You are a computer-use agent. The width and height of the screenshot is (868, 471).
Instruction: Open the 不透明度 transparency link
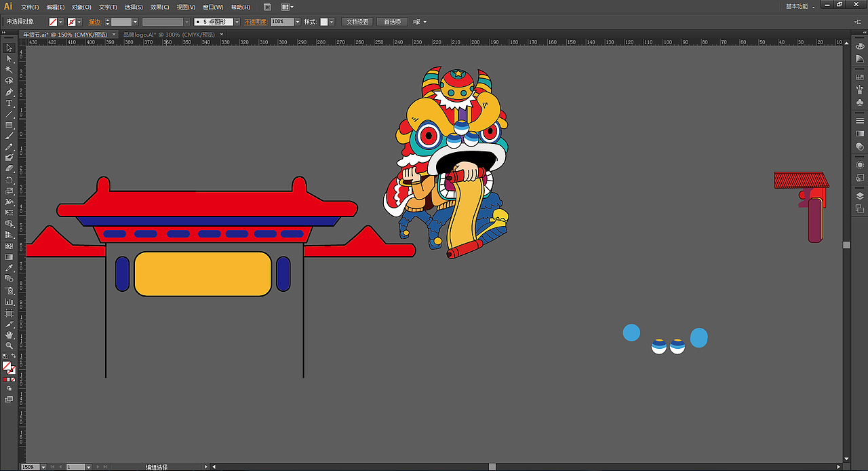tap(256, 22)
